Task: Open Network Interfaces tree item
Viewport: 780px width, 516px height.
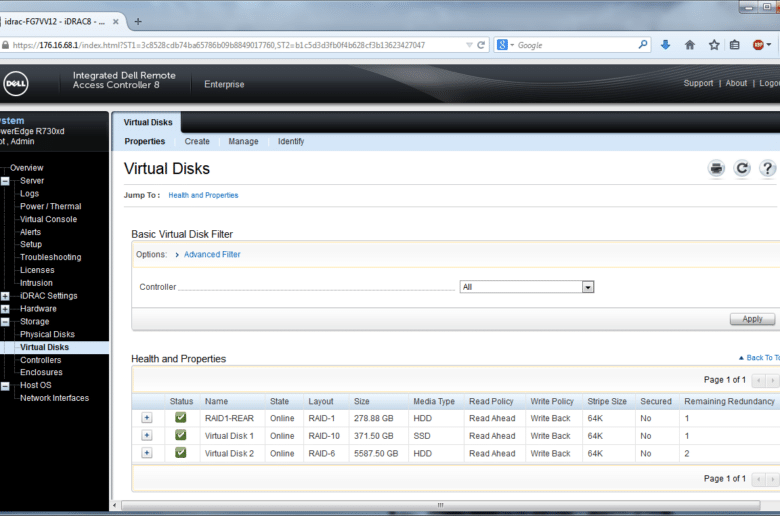Action: point(54,398)
